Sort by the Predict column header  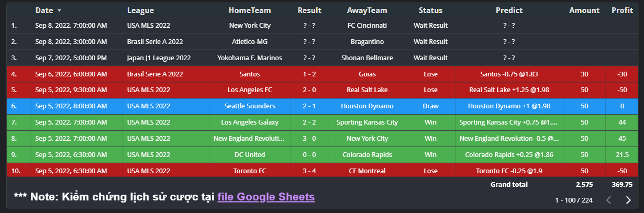coord(509,10)
